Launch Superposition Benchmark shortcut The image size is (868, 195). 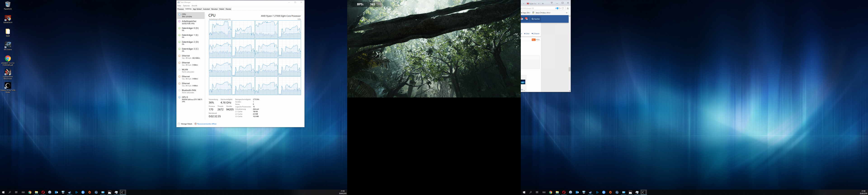click(8, 74)
